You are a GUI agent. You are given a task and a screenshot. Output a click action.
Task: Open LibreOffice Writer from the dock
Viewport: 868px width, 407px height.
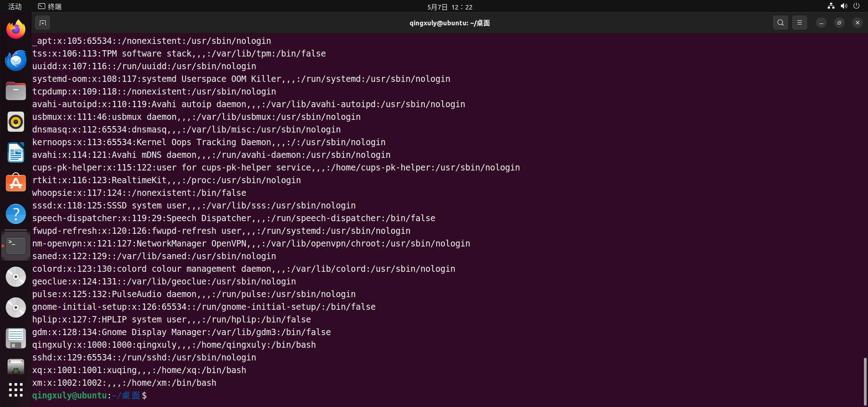[x=16, y=153]
